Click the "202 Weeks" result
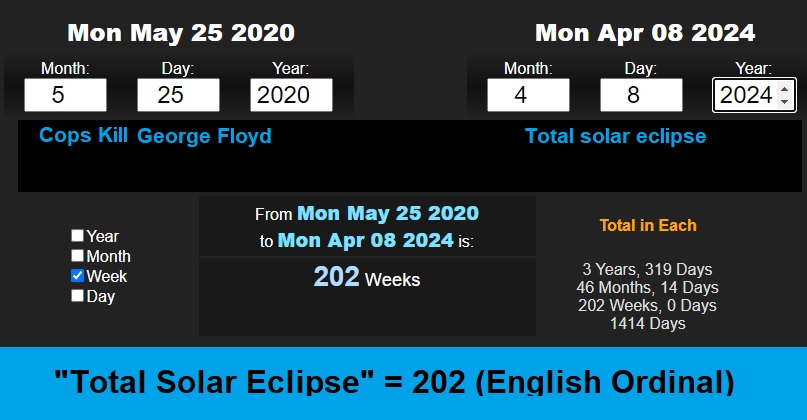 point(366,278)
